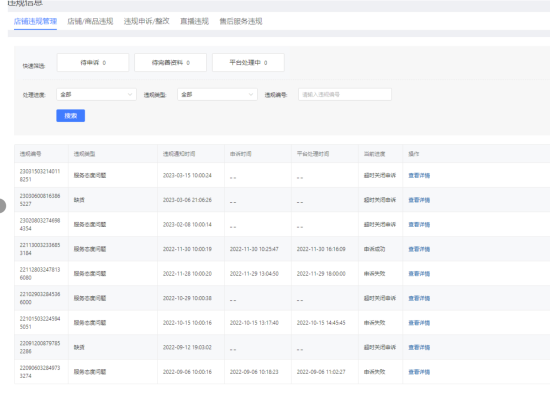This screenshot has height=399, width=550.
Task: Select platform time 2022-09-06 11:02:27
Action: tap(321, 372)
